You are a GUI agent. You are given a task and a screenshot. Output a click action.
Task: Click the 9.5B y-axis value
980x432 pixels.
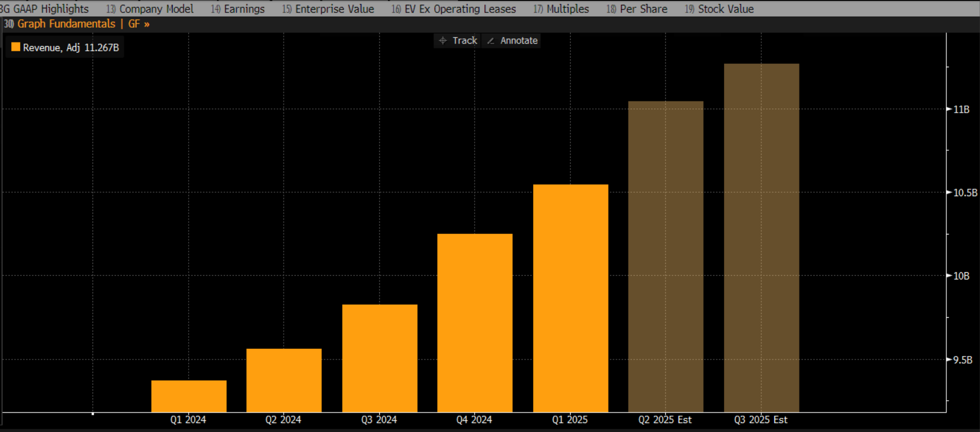(963, 360)
